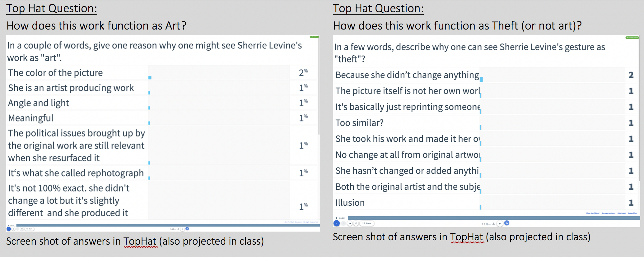The width and height of the screenshot is (644, 258).
Task: Click the Zoom button in left panel
Action: pos(30,229)
